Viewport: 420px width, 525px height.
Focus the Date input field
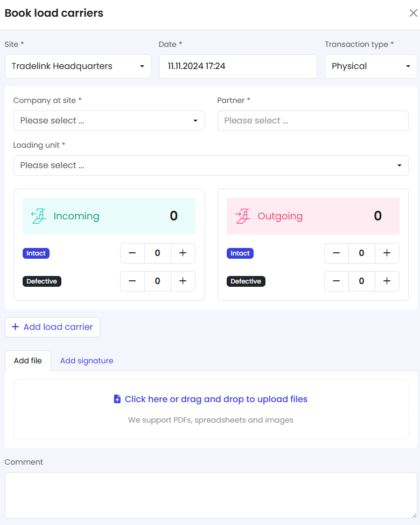click(x=237, y=66)
